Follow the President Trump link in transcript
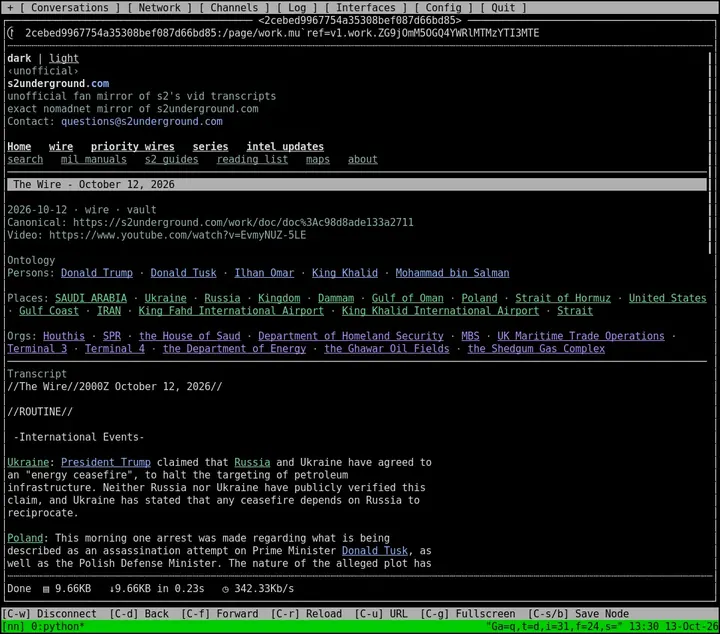 [x=106, y=462]
